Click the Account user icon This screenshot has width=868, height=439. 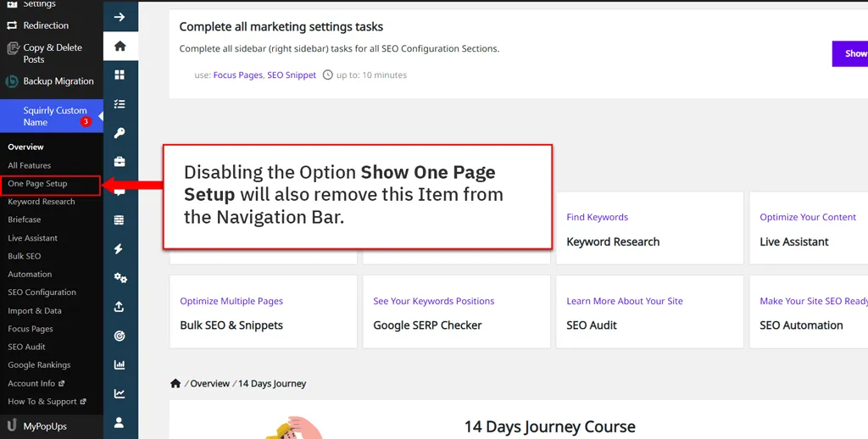(x=120, y=422)
